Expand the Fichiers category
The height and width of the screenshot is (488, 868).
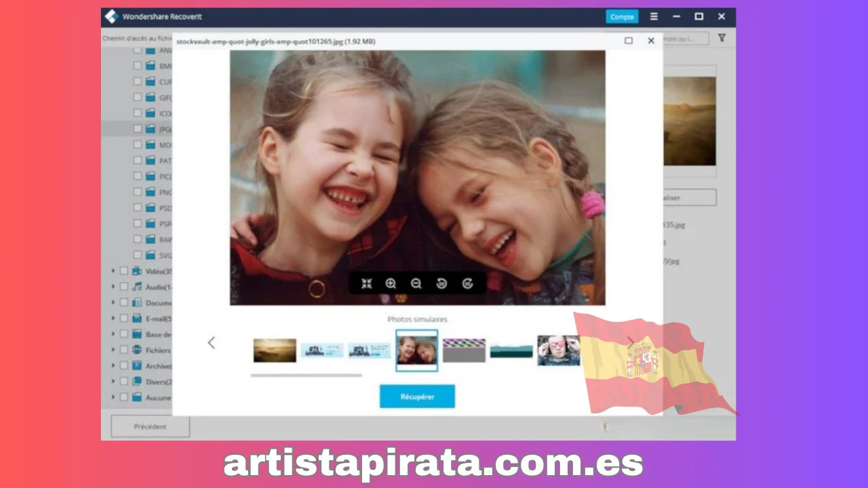coord(113,350)
